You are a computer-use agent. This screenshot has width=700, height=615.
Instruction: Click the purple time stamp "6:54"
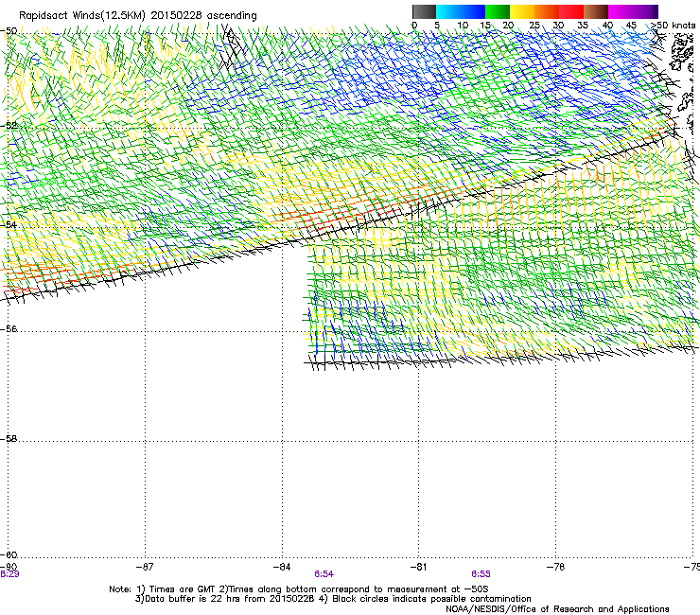pyautogui.click(x=324, y=574)
